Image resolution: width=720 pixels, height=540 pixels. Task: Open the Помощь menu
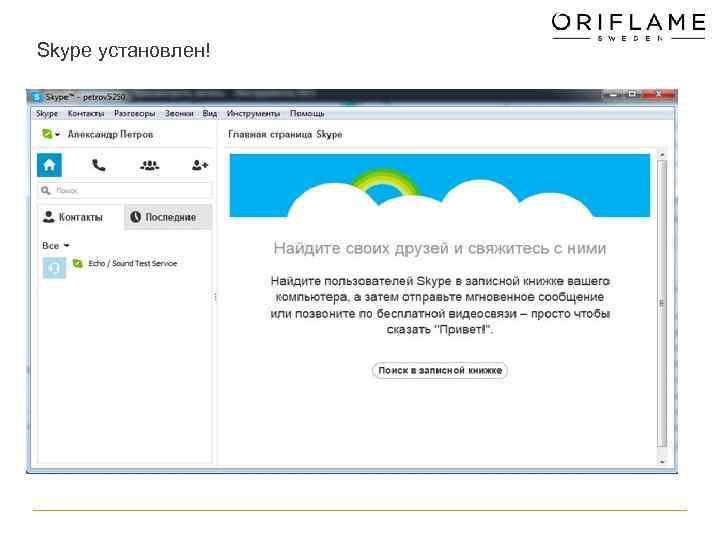point(307,113)
